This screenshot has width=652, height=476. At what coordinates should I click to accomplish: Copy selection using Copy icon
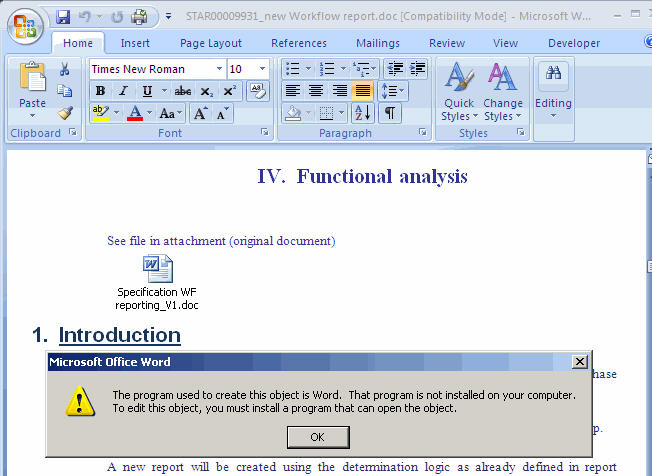64,90
